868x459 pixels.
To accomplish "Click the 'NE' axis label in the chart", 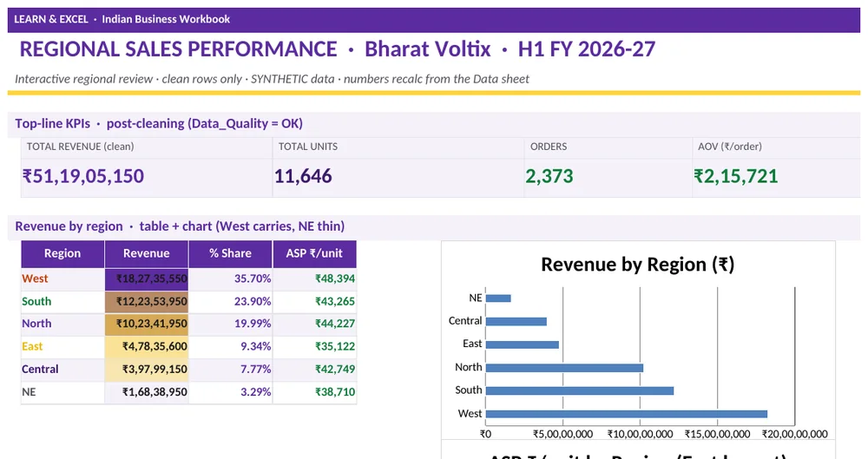I will pyautogui.click(x=476, y=298).
